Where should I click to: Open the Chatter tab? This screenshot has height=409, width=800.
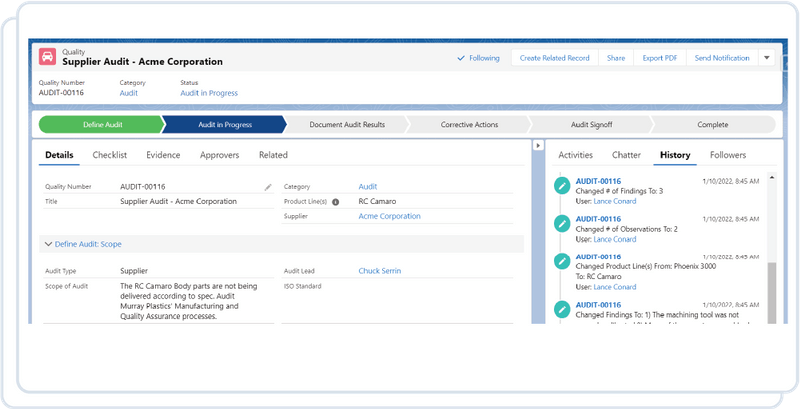(x=626, y=155)
